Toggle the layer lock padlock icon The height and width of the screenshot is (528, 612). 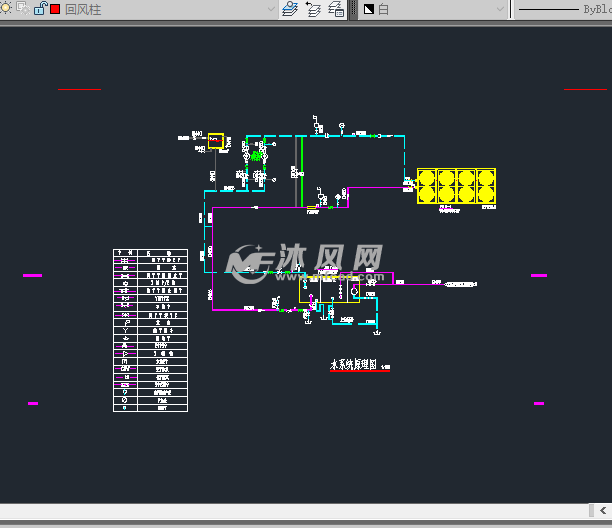(x=39, y=9)
